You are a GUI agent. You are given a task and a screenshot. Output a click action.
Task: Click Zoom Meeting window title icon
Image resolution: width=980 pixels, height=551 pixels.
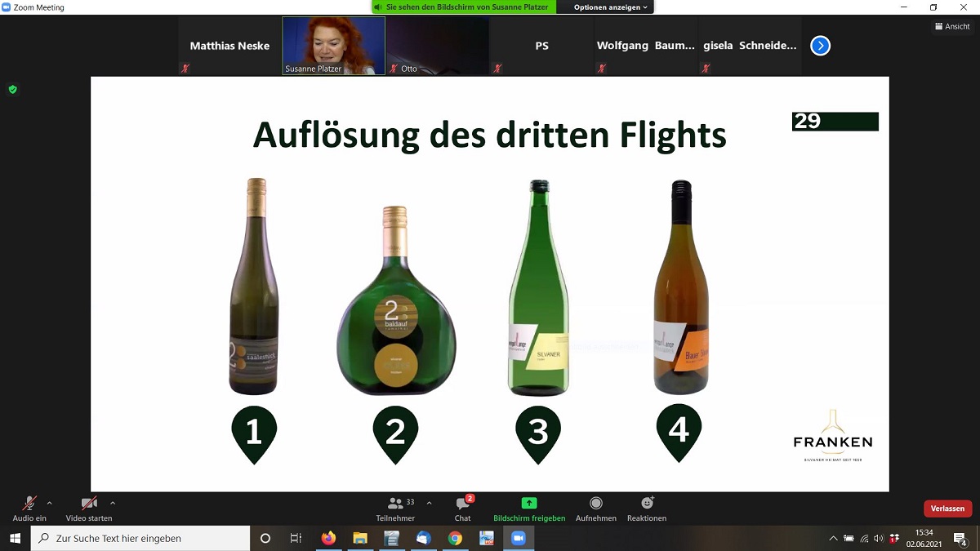pyautogui.click(x=7, y=7)
